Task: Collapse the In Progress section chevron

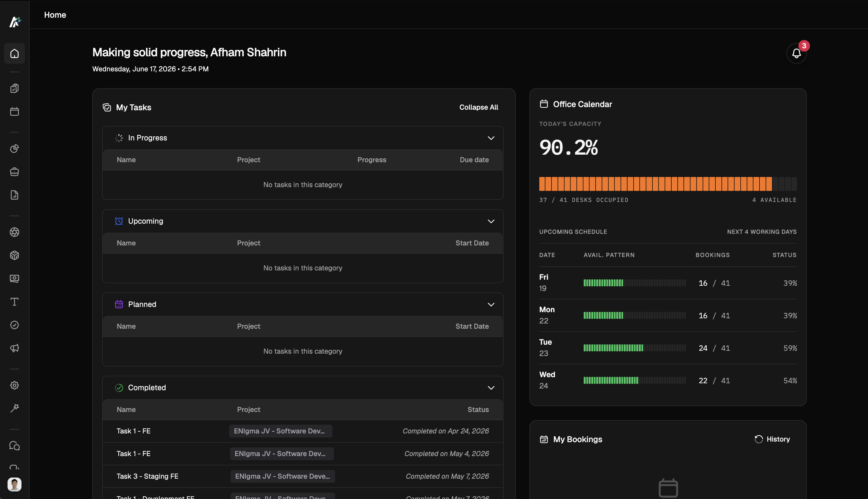Action: pos(491,138)
